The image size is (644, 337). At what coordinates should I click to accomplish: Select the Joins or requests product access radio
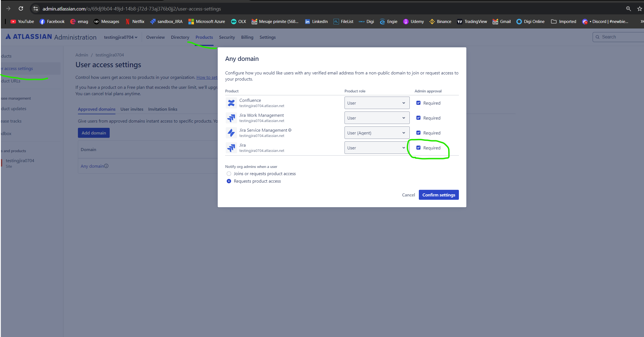click(229, 173)
